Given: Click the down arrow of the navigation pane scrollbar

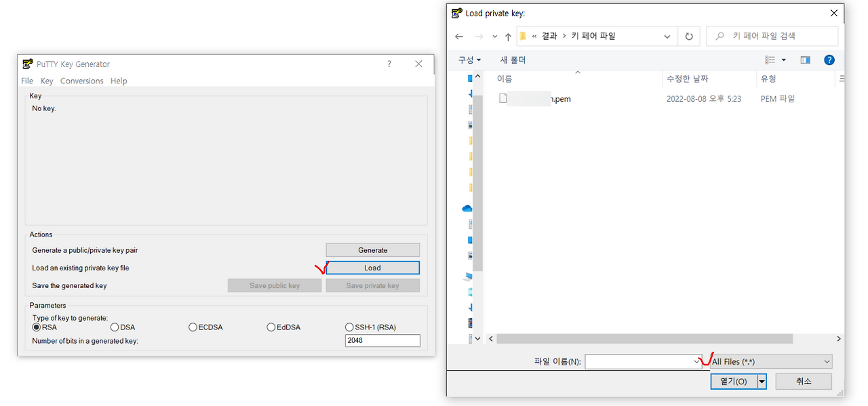Looking at the screenshot, I should pos(478,338).
